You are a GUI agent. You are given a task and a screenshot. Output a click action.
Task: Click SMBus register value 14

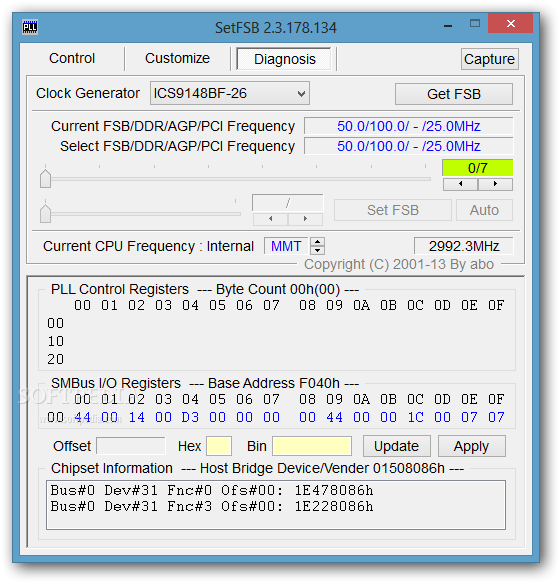click(x=136, y=417)
